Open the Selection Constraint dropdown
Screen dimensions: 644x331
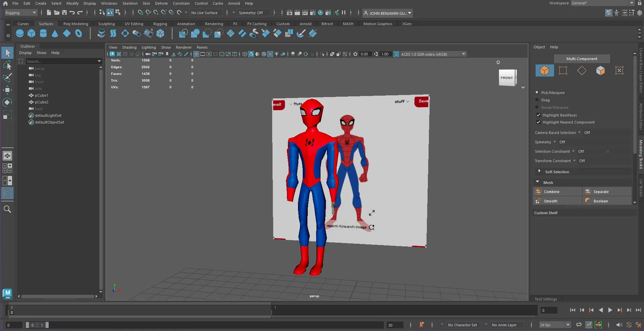tap(555, 151)
